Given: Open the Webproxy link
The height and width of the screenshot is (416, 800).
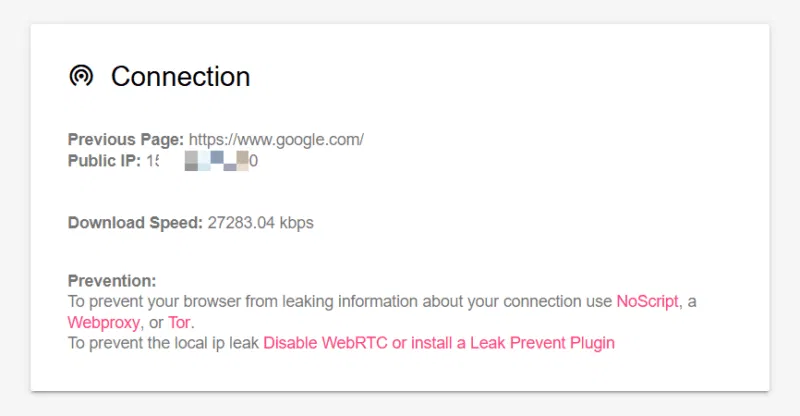Looking at the screenshot, I should [104, 323].
